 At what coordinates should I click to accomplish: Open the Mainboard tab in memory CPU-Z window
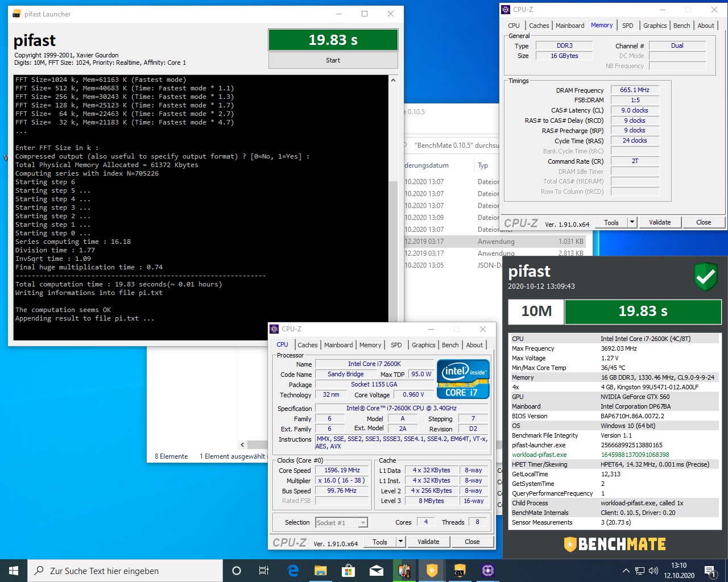pos(570,26)
